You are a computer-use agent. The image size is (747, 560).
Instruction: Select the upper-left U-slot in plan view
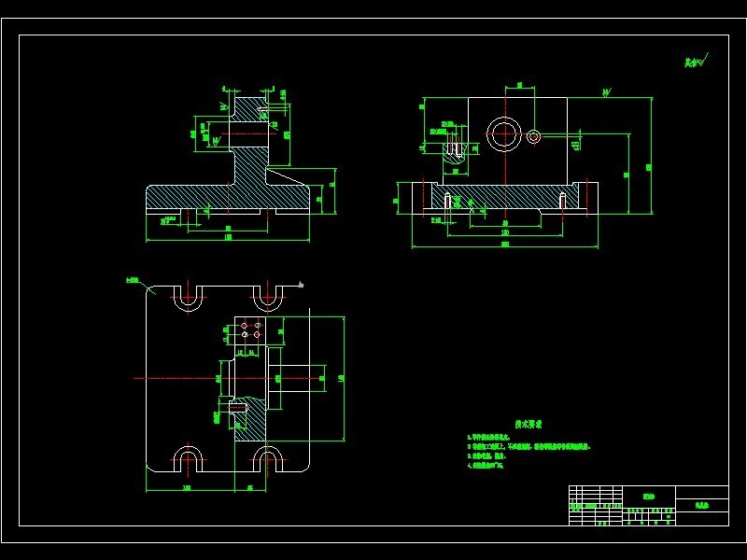(189, 299)
